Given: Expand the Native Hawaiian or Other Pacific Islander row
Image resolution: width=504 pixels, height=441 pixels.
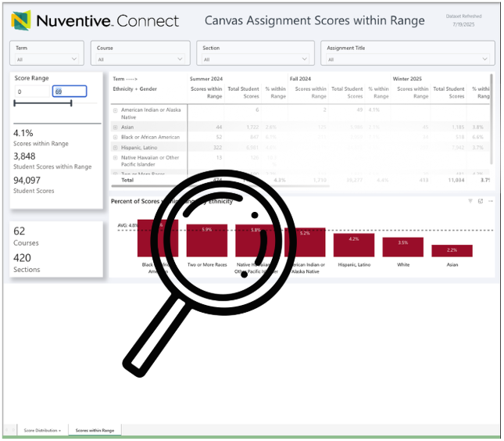Looking at the screenshot, I should point(116,157).
